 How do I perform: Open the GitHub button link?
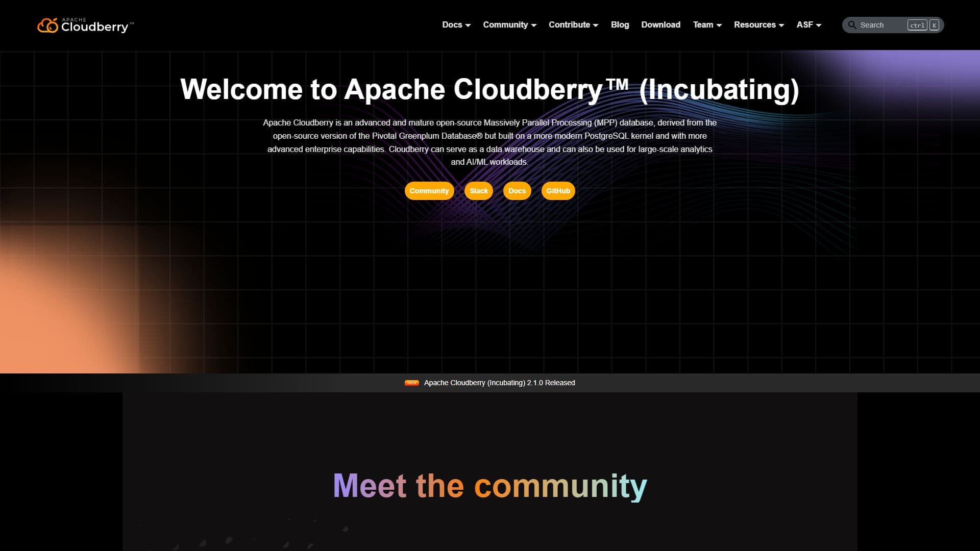pyautogui.click(x=558, y=191)
